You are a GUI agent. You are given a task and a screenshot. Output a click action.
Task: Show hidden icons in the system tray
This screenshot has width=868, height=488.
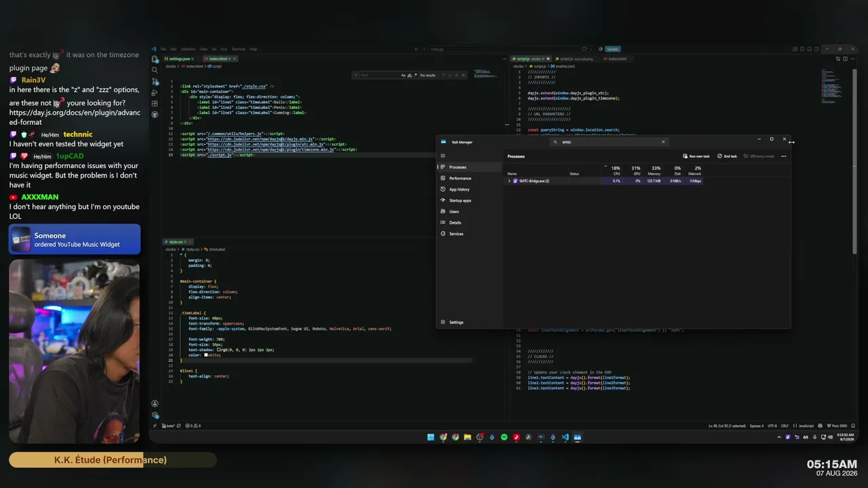[x=778, y=437]
